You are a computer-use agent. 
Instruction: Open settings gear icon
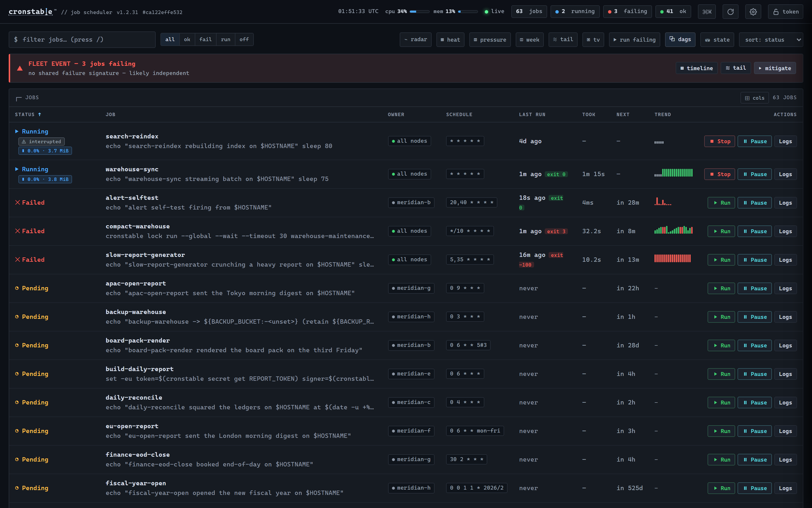pos(753,12)
